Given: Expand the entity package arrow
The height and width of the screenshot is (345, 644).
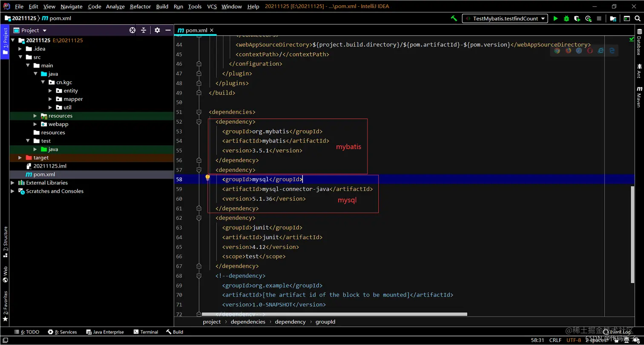Looking at the screenshot, I should pyautogui.click(x=50, y=91).
